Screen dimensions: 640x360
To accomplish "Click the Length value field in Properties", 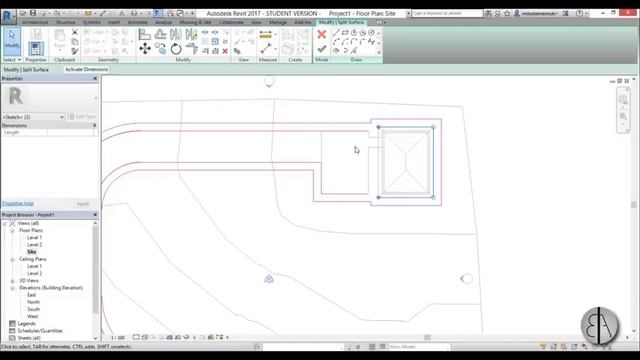I will 71,133.
